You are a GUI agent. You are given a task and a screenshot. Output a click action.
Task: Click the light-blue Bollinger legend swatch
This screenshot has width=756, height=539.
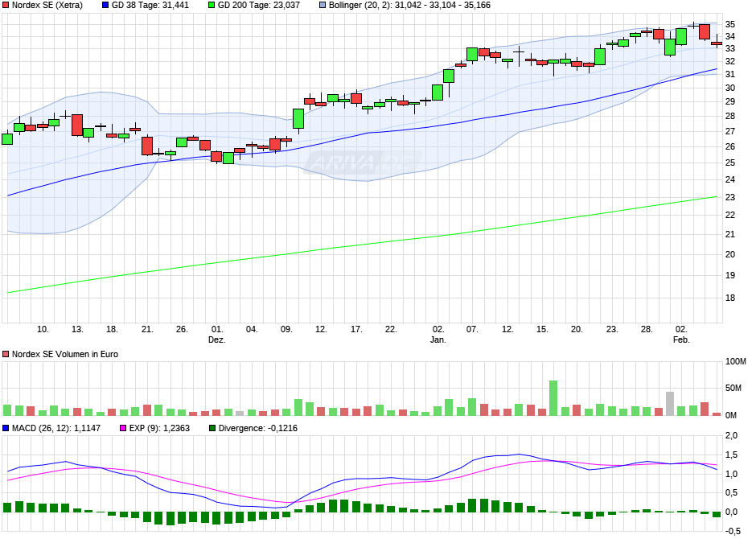[x=323, y=6]
